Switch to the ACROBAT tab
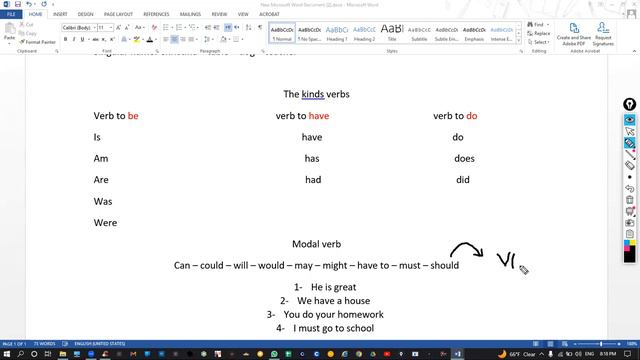The width and height of the screenshot is (640, 360). click(269, 14)
